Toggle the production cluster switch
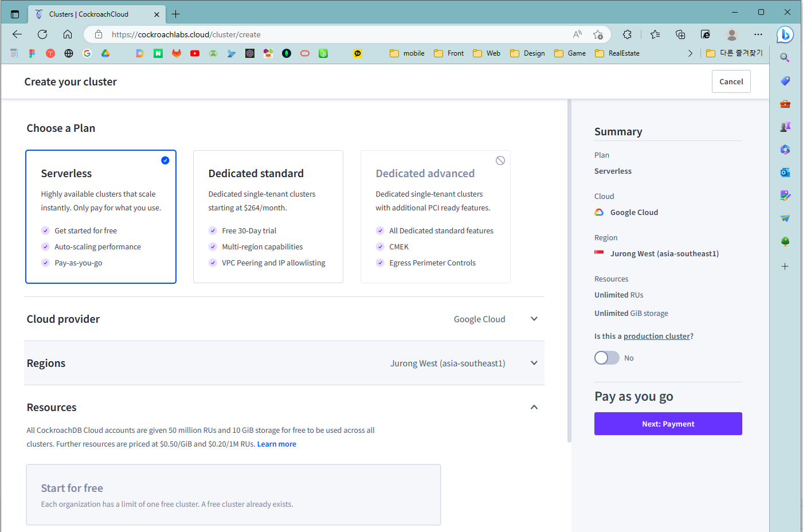This screenshot has width=803, height=532. (x=606, y=358)
